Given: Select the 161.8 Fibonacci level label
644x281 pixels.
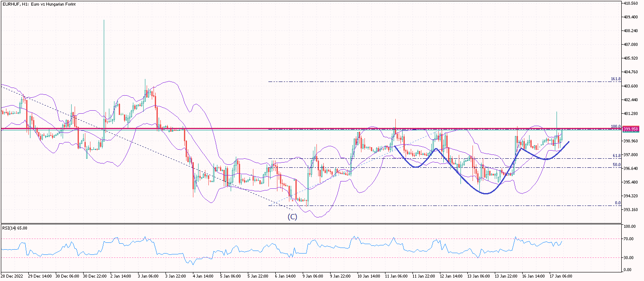Looking at the screenshot, I should click(616, 79).
